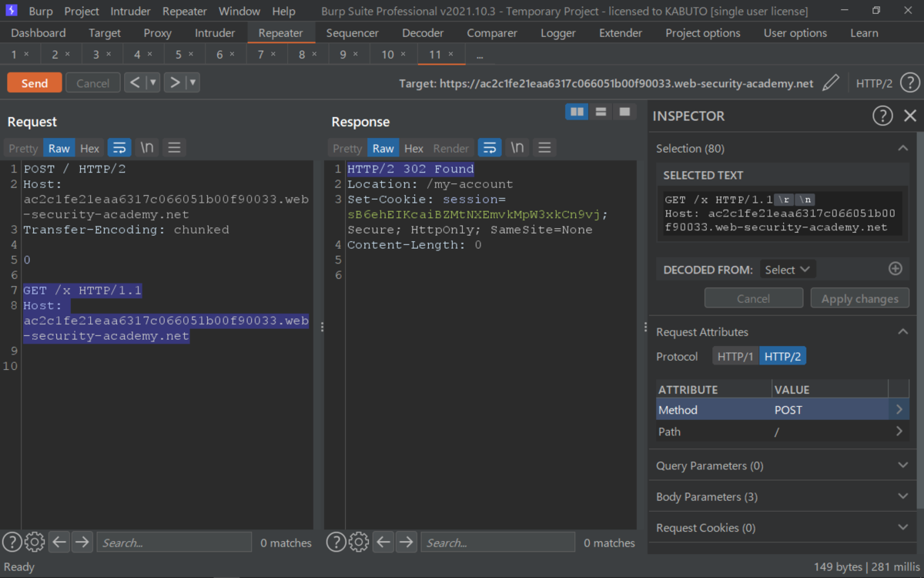Click Apply changes button
The width and height of the screenshot is (924, 578).
coord(859,299)
